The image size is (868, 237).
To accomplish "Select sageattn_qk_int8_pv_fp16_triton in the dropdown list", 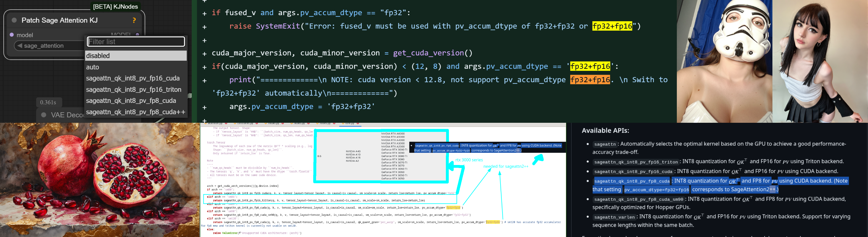I will point(136,90).
